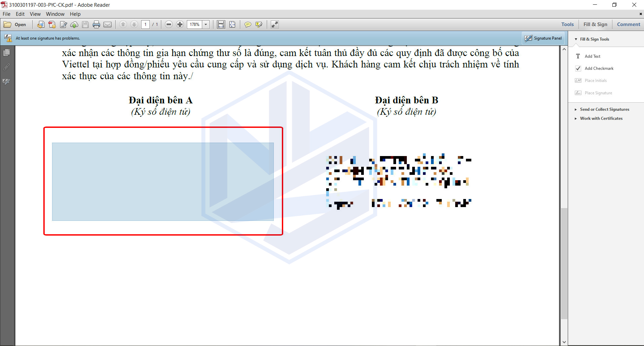This screenshot has width=644, height=346.
Task: Open the attachments paperclip side panel icon
Action: point(6,67)
